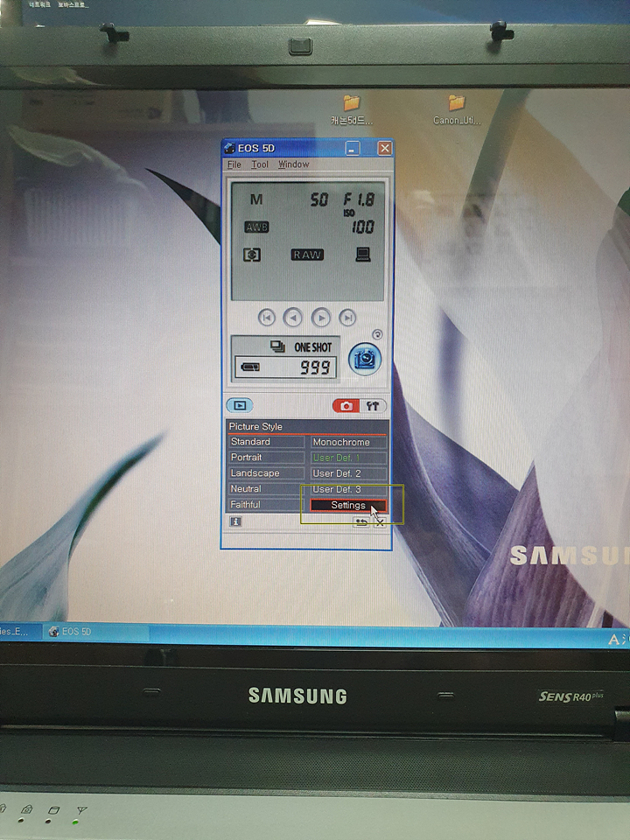Click the small rotate icon above shutter
Viewport: 630px width, 840px height.
tap(377, 334)
